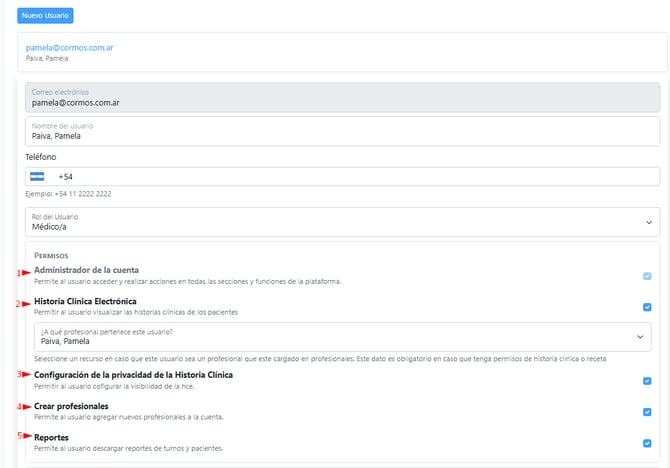Expand Rol del Usuario chevron arrow
Screen dimensions: 670x468
coord(649,222)
